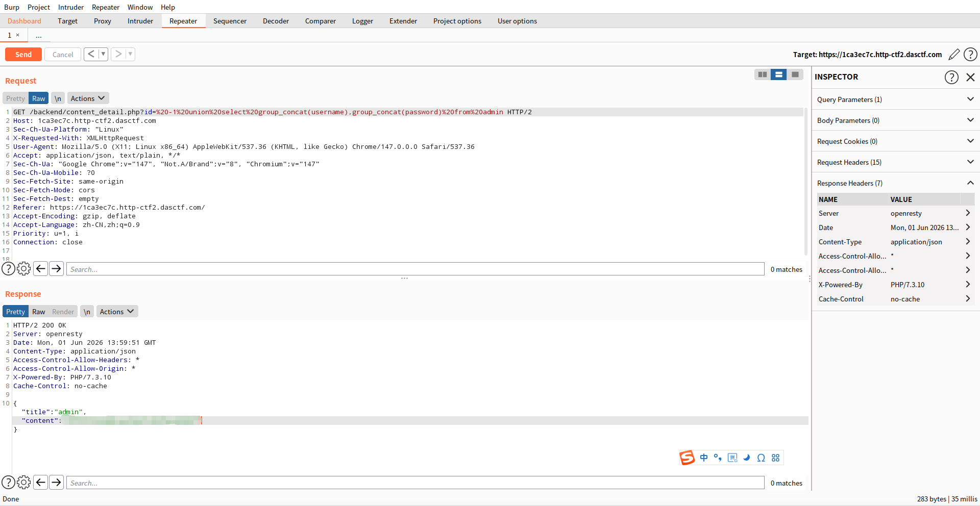Screen dimensions: 980x506
Task: Open Sogou toolbox grid icon
Action: coord(775,458)
